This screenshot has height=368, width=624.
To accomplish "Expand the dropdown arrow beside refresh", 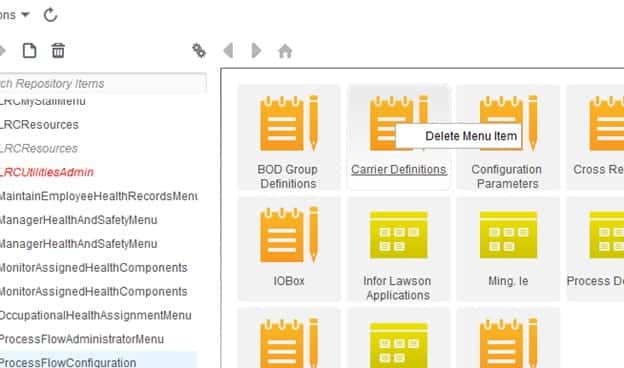I will [25, 15].
